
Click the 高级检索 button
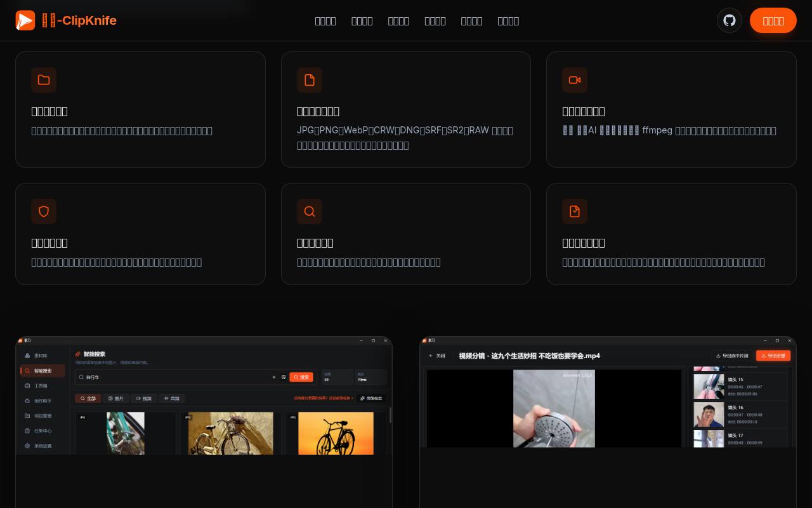tap(372, 398)
